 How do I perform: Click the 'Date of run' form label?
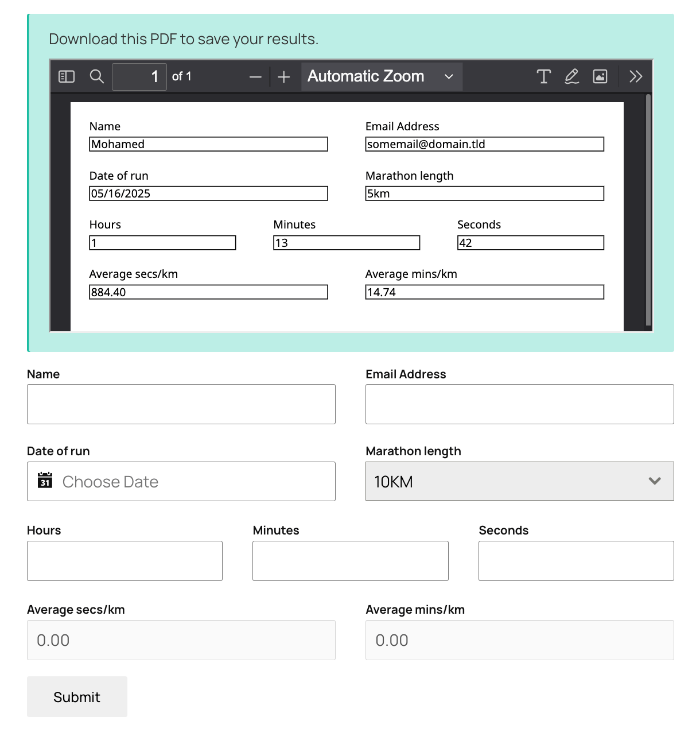point(59,451)
